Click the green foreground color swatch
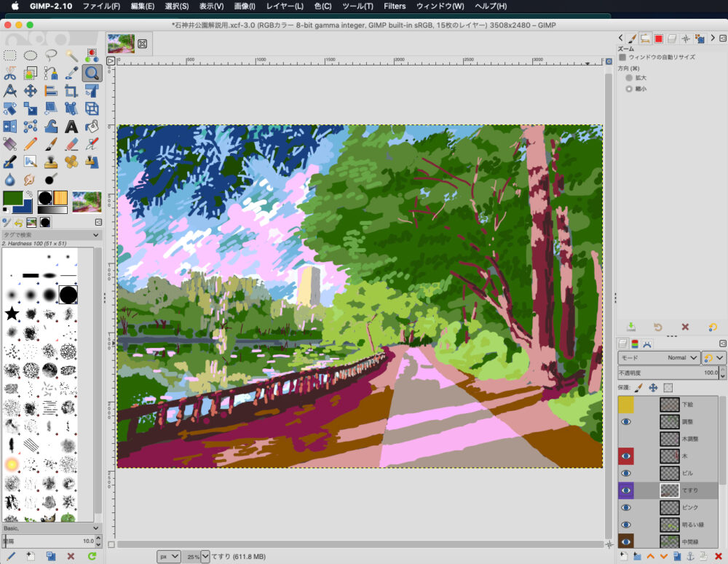 pyautogui.click(x=12, y=197)
